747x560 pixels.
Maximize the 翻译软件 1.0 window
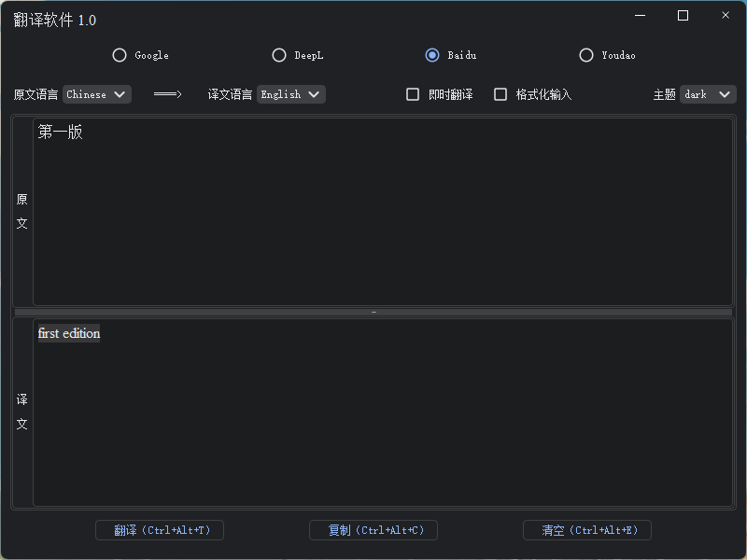(x=683, y=16)
